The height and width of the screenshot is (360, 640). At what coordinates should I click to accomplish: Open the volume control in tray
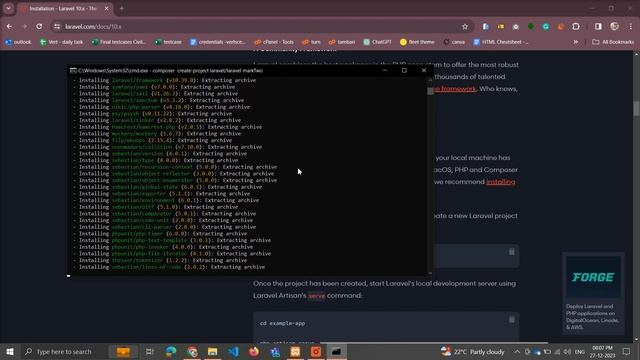point(567,351)
